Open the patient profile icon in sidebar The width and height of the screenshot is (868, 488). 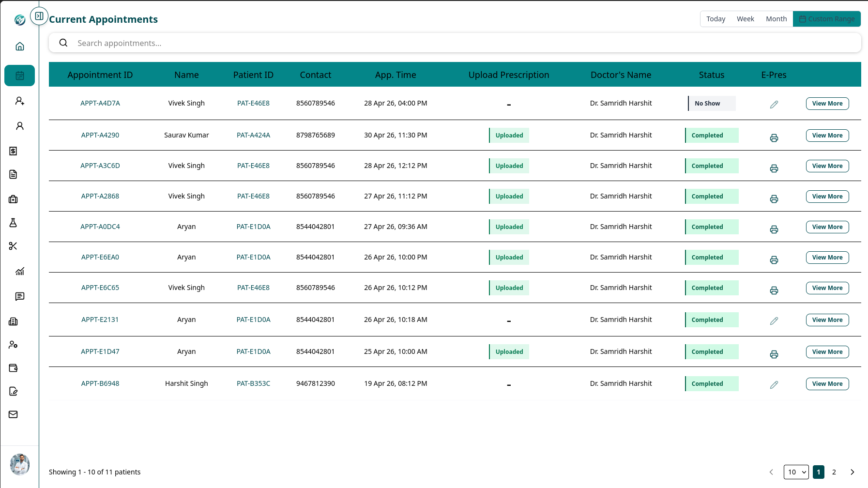tap(20, 126)
